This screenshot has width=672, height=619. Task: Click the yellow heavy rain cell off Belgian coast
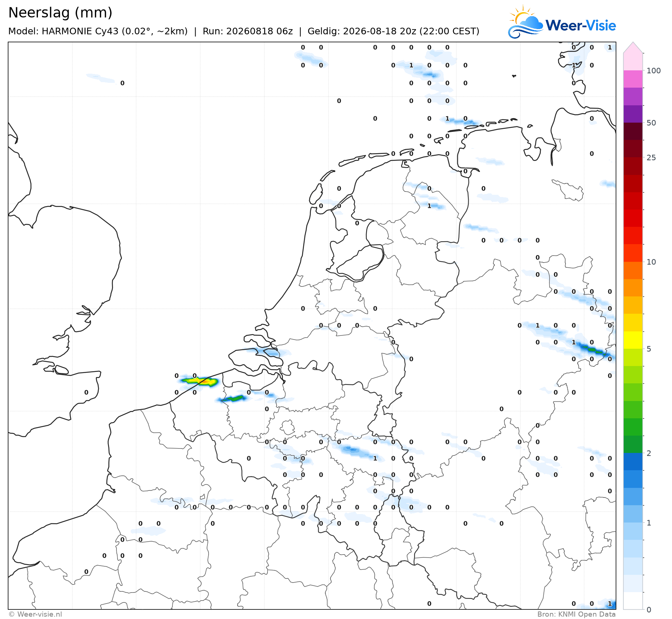pos(201,381)
